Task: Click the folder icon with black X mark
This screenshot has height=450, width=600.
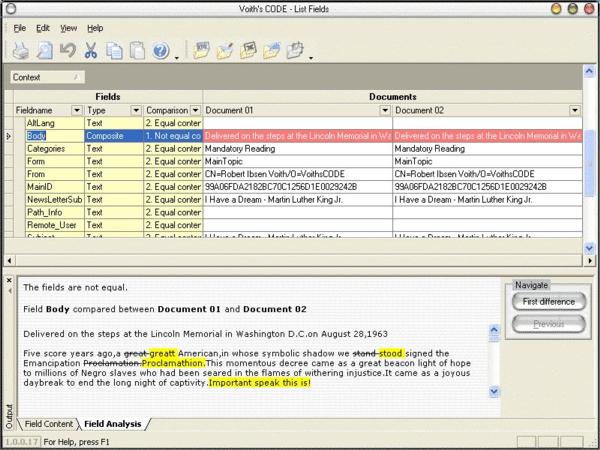Action: 248,51
